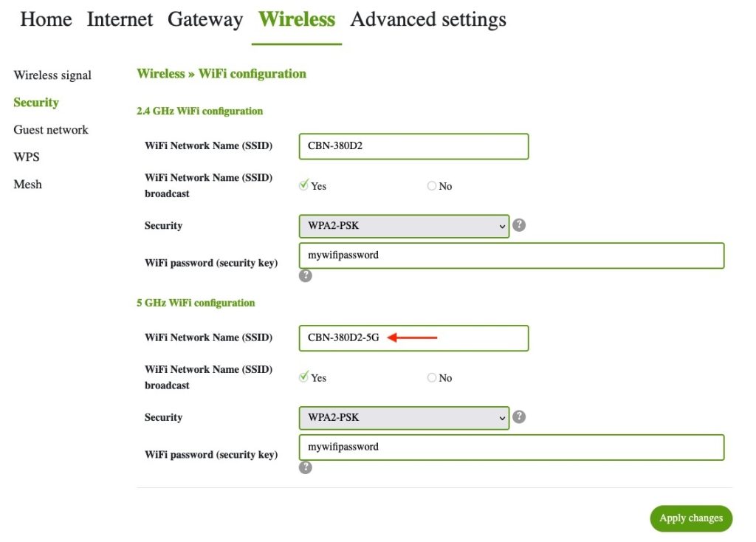The width and height of the screenshot is (756, 542).
Task: Open Wireless signal in the sidebar
Action: click(52, 75)
